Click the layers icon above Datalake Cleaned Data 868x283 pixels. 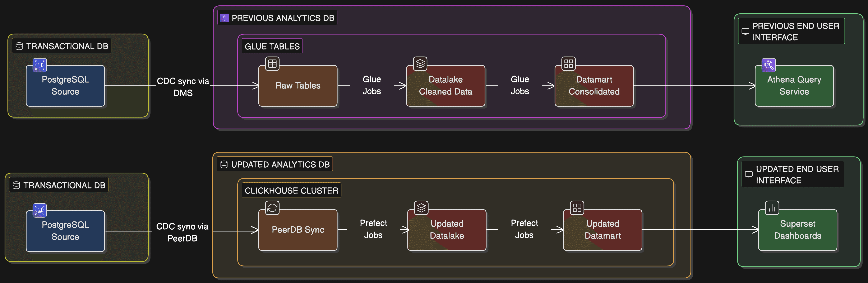point(420,64)
